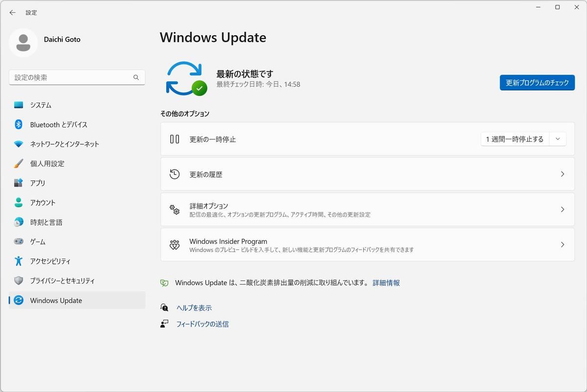Click the その他のオプション heading
587x392 pixels.
[185, 114]
